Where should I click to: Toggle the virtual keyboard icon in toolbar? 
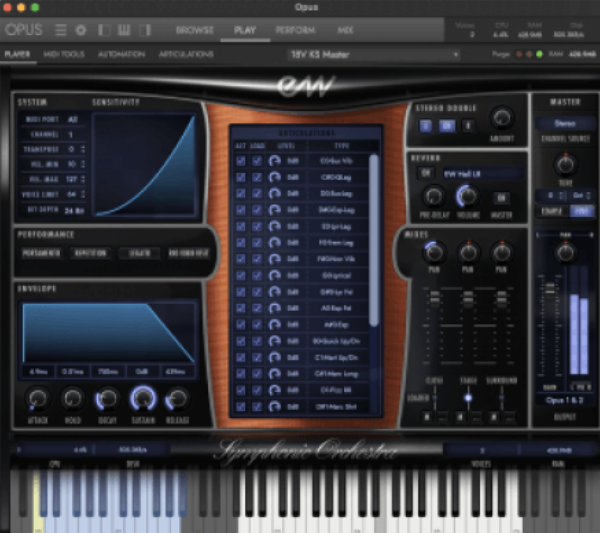124,30
